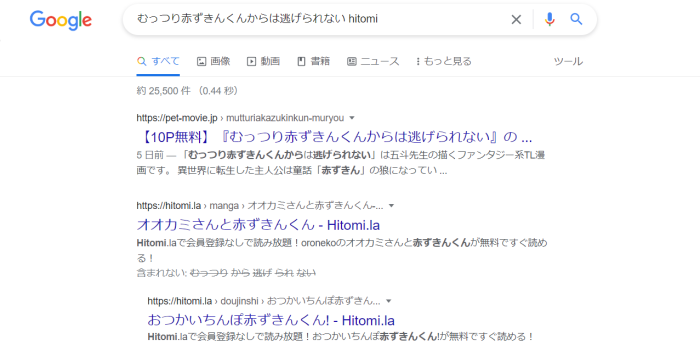Image resolution: width=700 pixels, height=362 pixels.
Task: Open dropdown arrow beside pet-movie.jp URL
Action: [352, 118]
